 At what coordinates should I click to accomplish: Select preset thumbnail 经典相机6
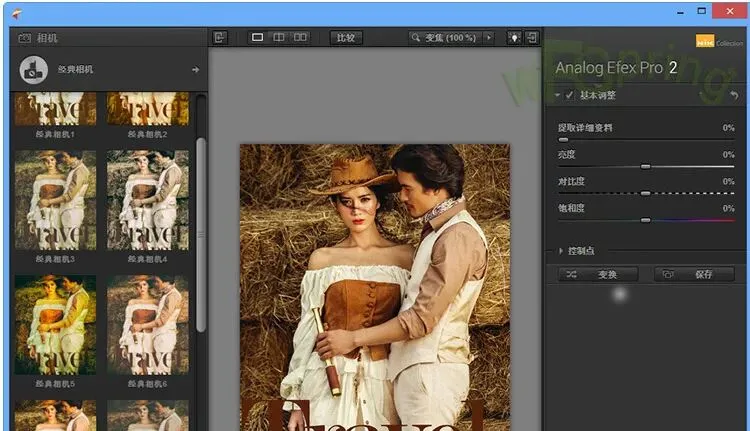tap(148, 325)
